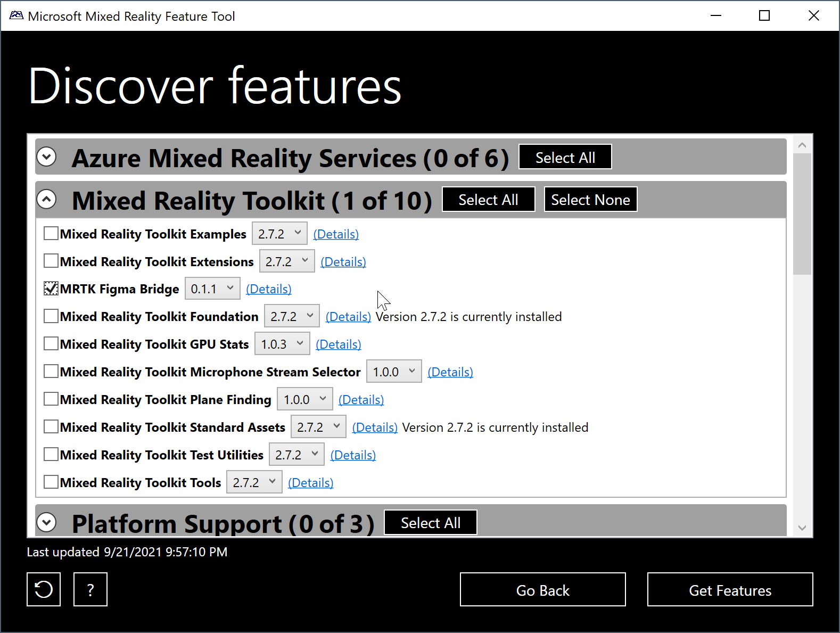Check Mixed Reality Toolkit Tools checkbox
The height and width of the screenshot is (633, 840).
tap(51, 482)
